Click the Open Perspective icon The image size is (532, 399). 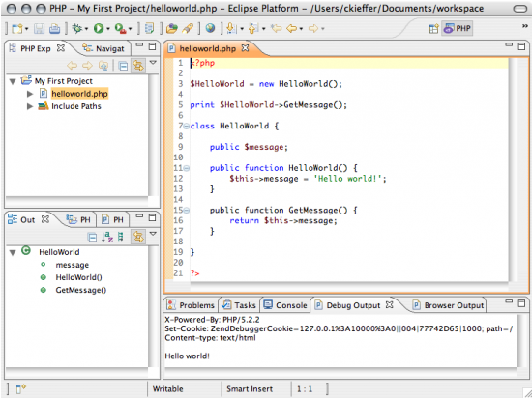click(x=433, y=29)
